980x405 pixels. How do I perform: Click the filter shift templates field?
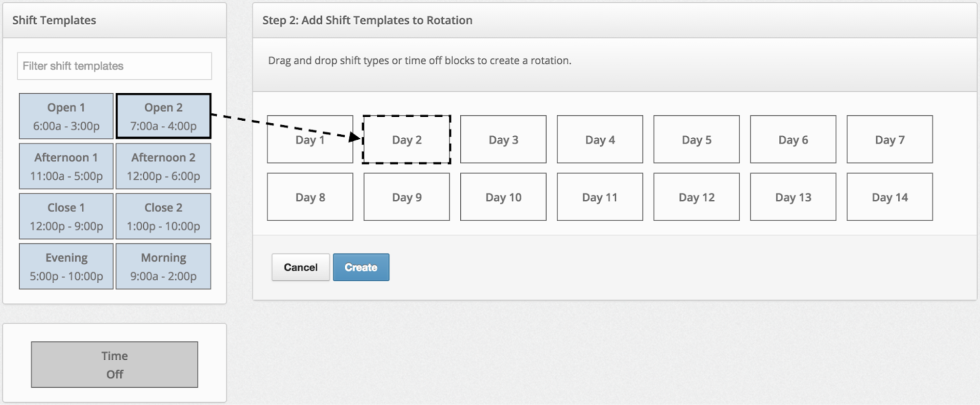(114, 66)
